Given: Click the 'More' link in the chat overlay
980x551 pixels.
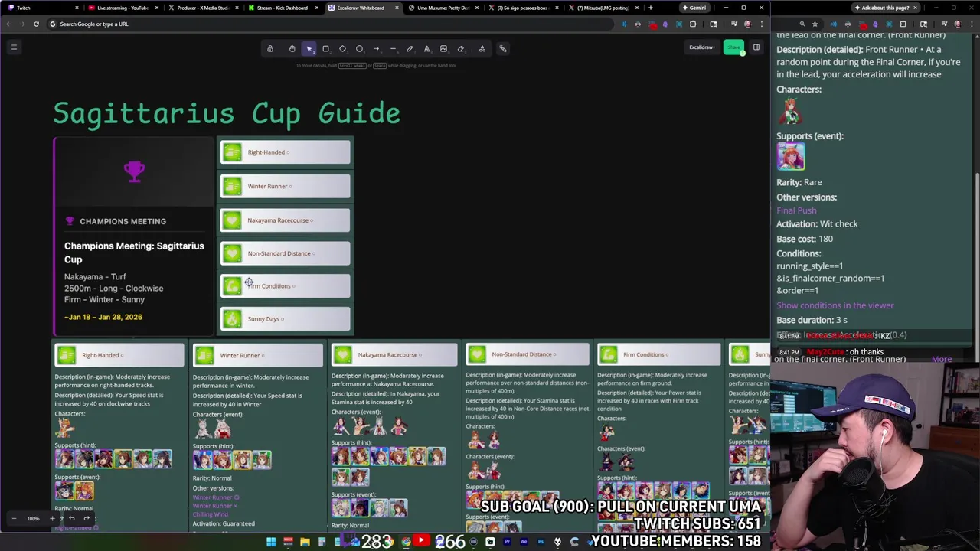Looking at the screenshot, I should tap(942, 359).
